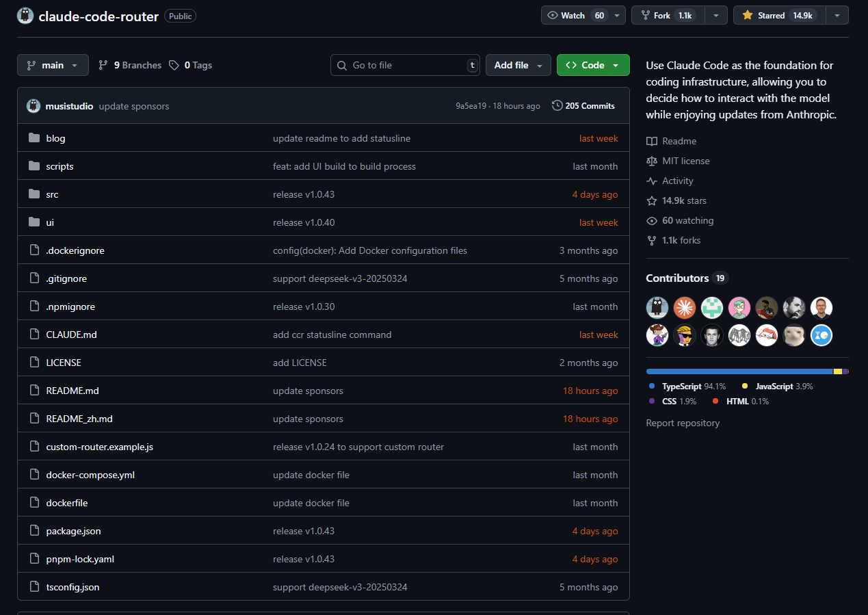Click the Fork button
This screenshot has height=615, width=868.
point(668,15)
